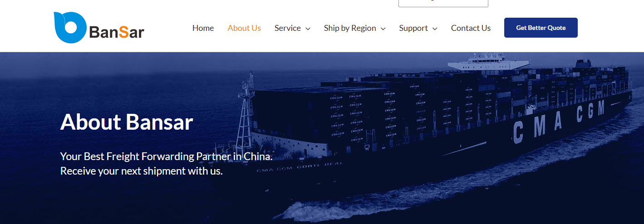Viewport: 644px width, 224px height.
Task: Click the Your Best Freight Forwarding Partner tagline
Action: [166, 157]
